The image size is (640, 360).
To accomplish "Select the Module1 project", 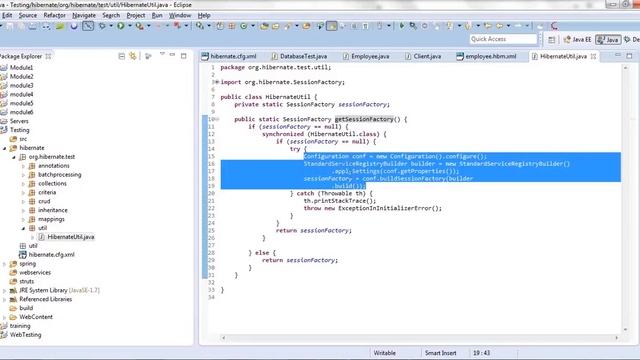I will pyautogui.click(x=21, y=68).
